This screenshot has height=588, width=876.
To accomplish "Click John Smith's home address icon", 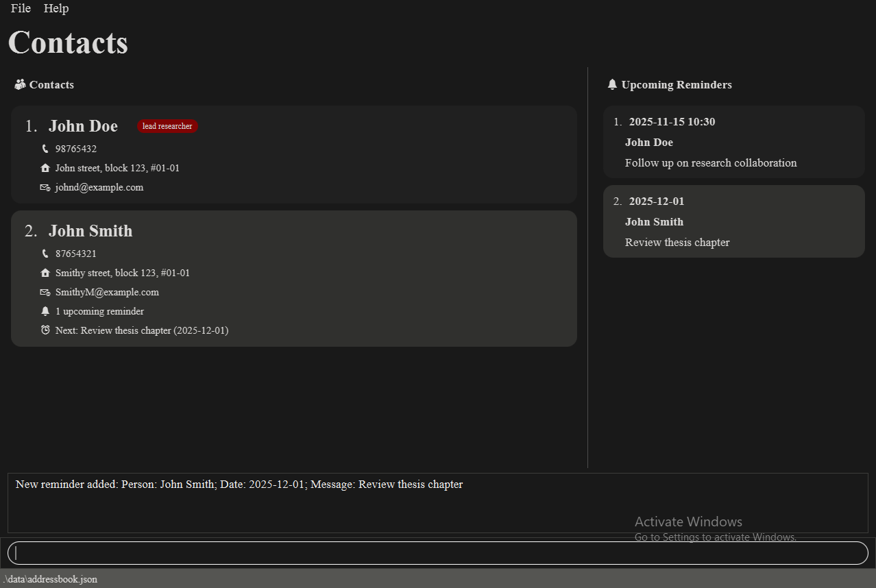I will [x=45, y=273].
